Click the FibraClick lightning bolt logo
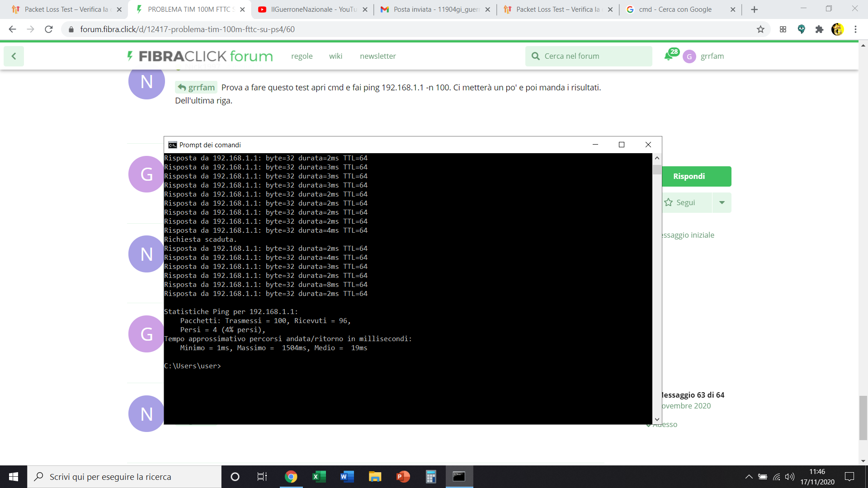This screenshot has width=868, height=488. (130, 56)
